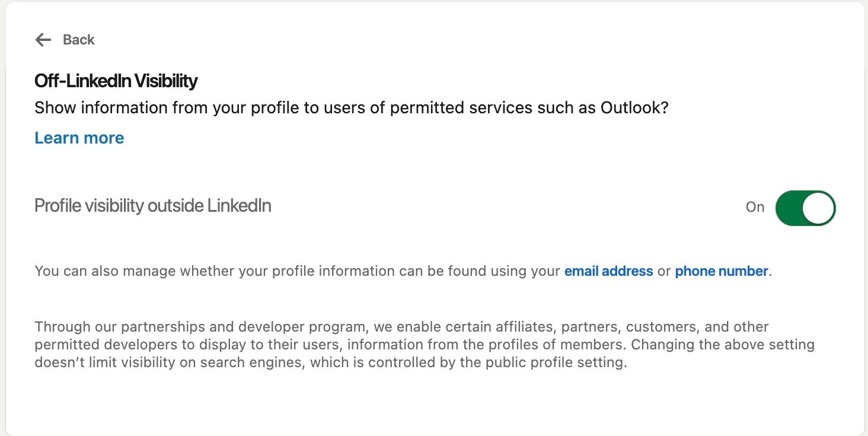868x436 pixels.
Task: Turn off Profile visibility outside LinkedIn toggle
Action: coord(805,208)
